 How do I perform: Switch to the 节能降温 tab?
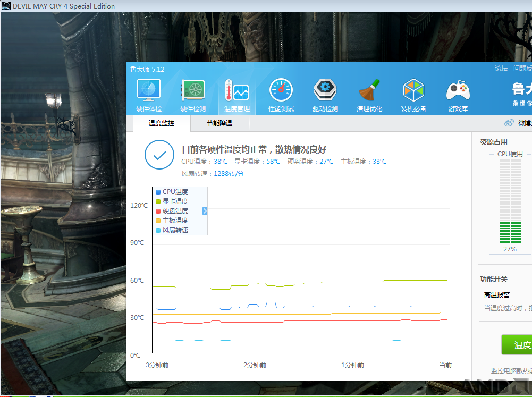coord(219,123)
